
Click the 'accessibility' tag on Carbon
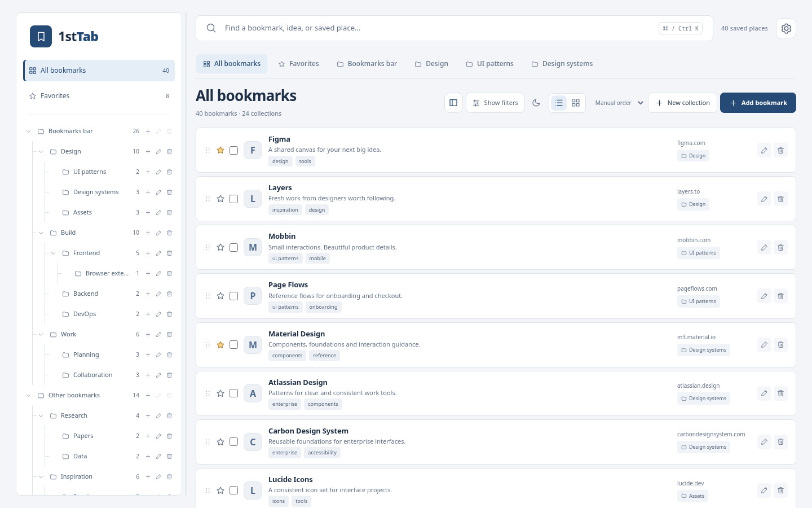[x=323, y=453]
